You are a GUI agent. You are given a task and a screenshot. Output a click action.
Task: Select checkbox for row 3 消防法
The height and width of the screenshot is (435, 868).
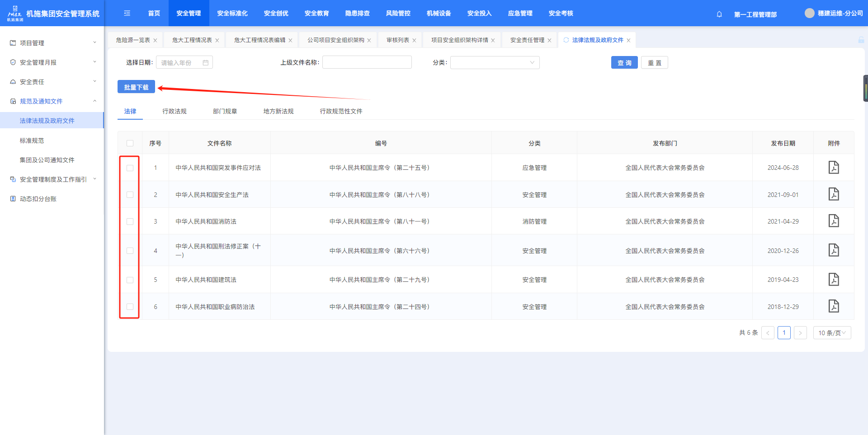(130, 221)
